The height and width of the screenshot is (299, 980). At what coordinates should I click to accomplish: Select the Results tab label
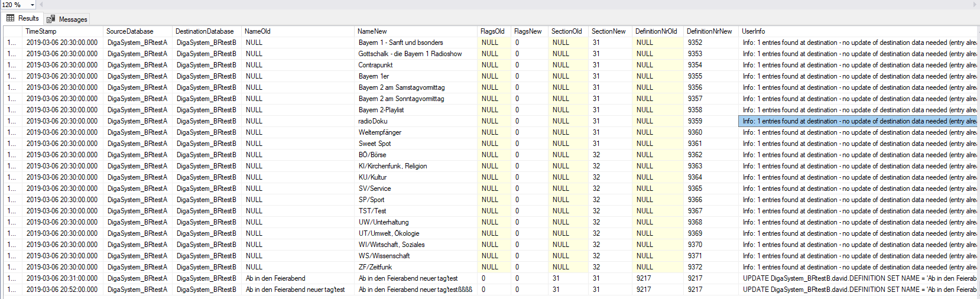coord(28,18)
